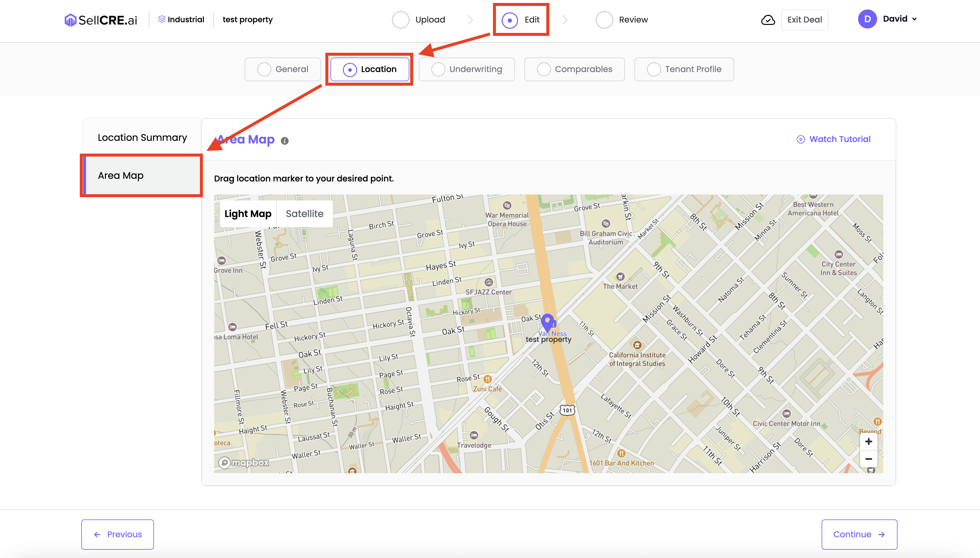The image size is (980, 558).
Task: Click the Area Map info icon
Action: [284, 141]
